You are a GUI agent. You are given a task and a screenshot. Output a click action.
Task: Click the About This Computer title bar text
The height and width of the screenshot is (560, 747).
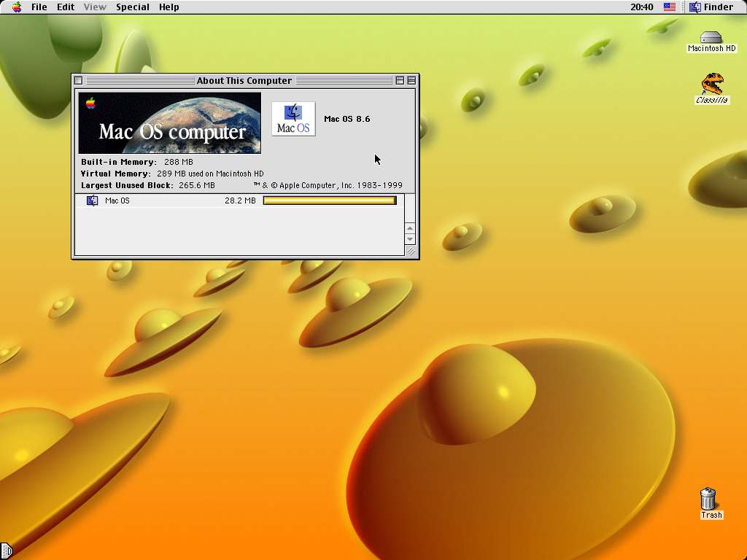tap(244, 80)
